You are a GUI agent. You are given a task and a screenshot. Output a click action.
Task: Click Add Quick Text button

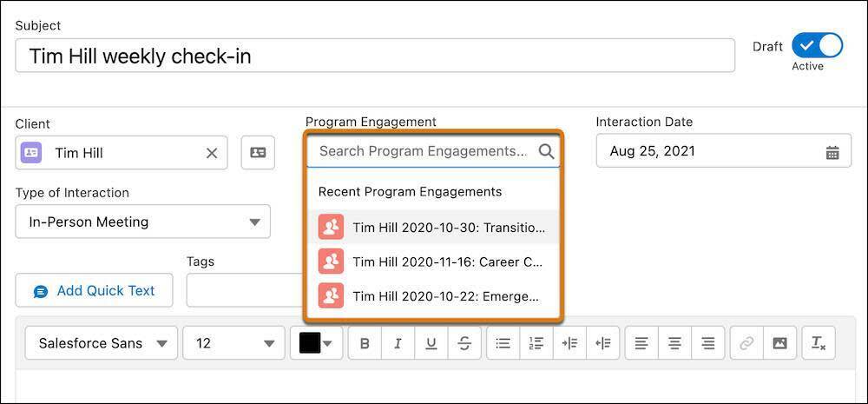click(x=94, y=290)
